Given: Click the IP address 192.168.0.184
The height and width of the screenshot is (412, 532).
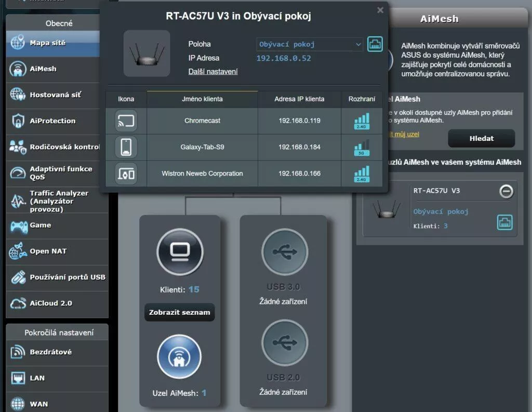Looking at the screenshot, I should (x=300, y=147).
